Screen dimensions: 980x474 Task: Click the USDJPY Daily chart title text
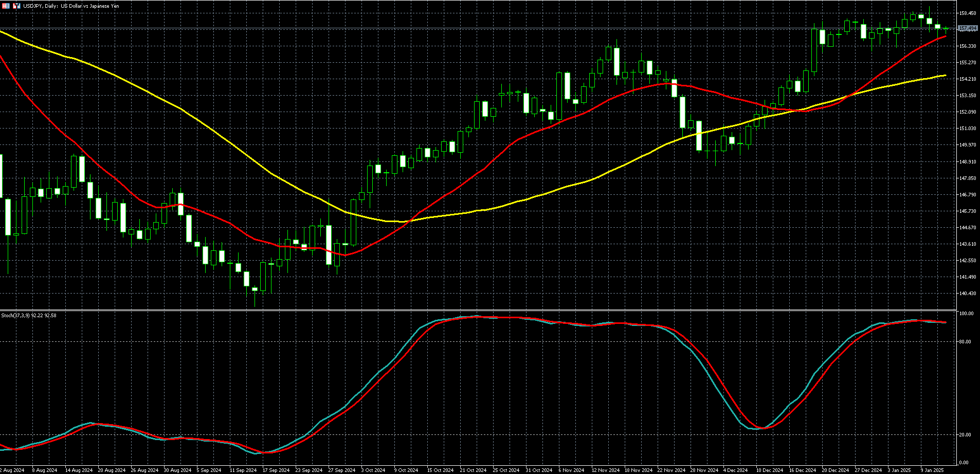pyautogui.click(x=71, y=6)
